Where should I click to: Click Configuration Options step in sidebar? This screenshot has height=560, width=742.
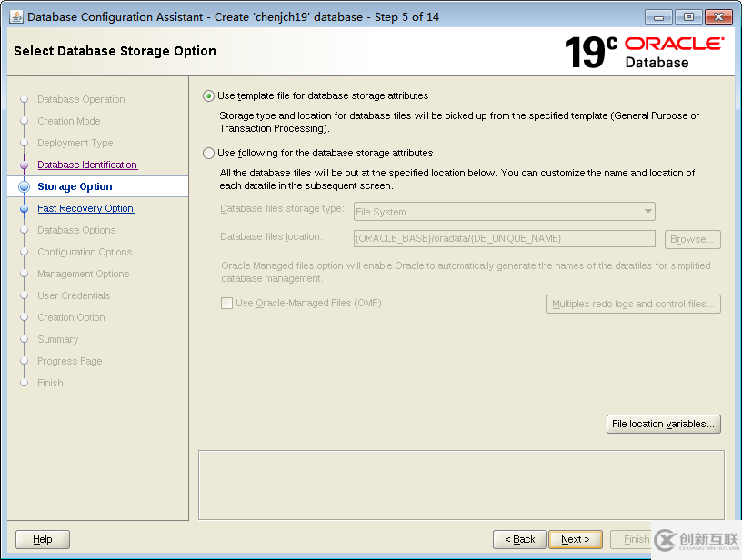(x=85, y=252)
